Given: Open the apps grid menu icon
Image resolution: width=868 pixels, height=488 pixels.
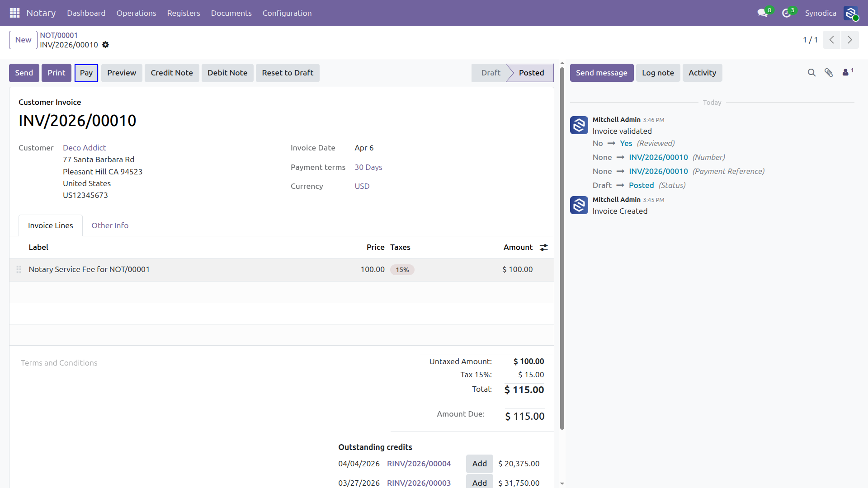Looking at the screenshot, I should 14,13.
